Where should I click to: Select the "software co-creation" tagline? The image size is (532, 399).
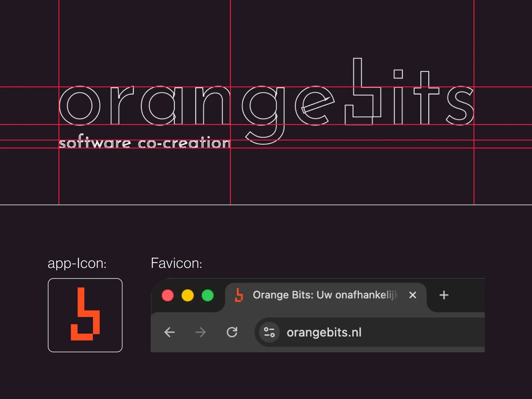pos(144,143)
